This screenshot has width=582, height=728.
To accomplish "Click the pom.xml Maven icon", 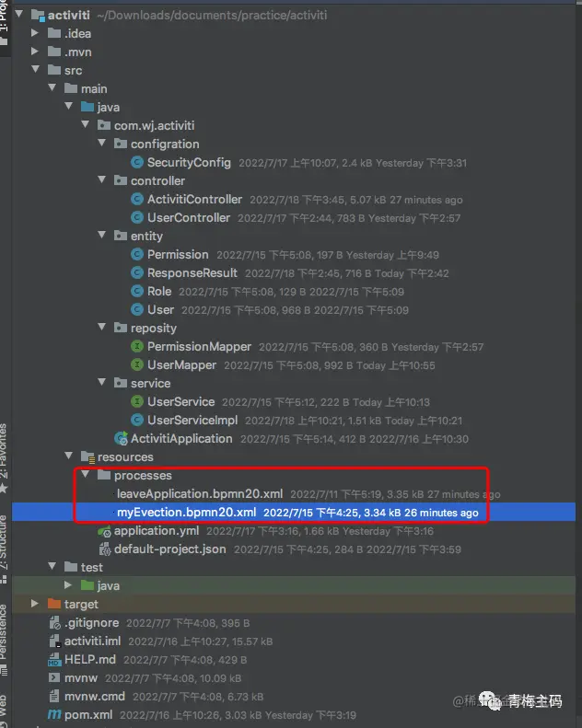I will point(54,714).
